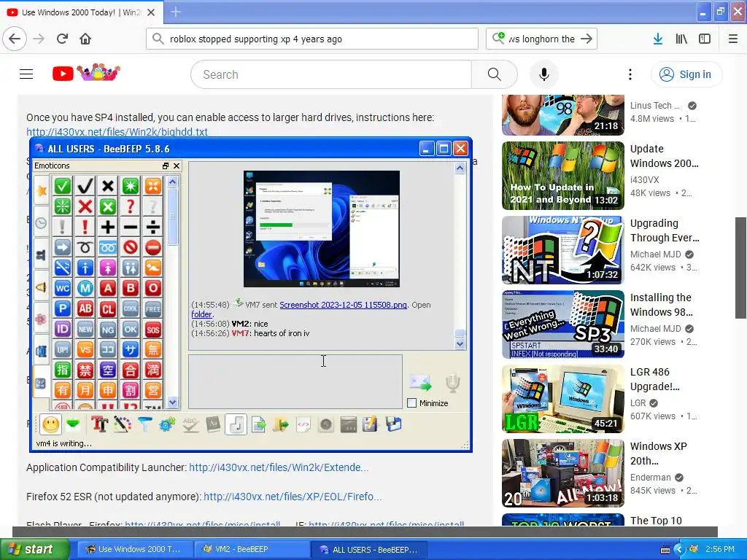Viewport: 747px width, 560px height.
Task: Click the blue funnel filter icon
Action: click(144, 424)
